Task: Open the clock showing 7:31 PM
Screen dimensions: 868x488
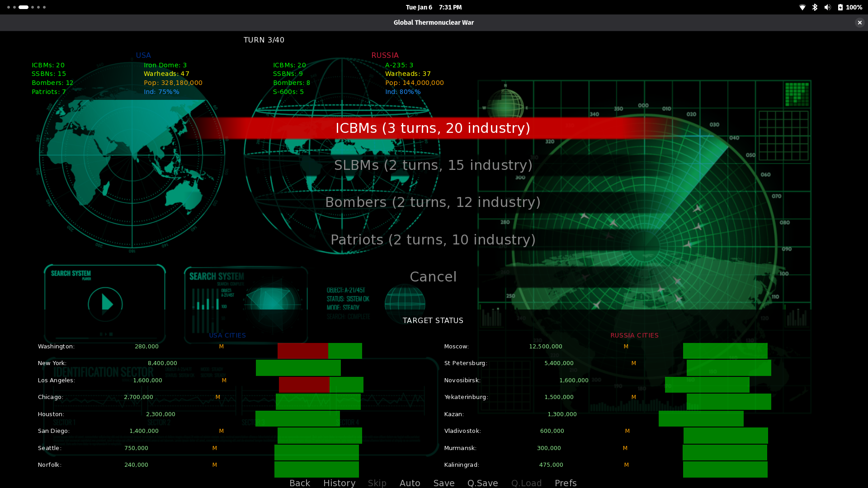Action: pos(450,7)
